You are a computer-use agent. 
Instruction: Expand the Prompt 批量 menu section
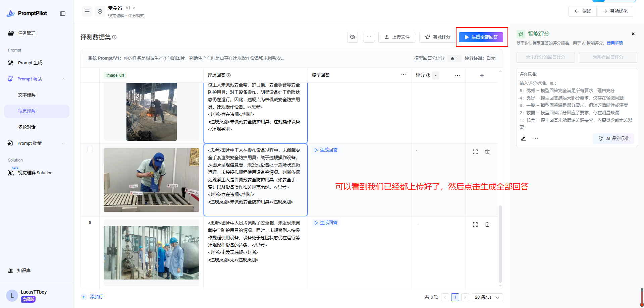tap(63, 143)
